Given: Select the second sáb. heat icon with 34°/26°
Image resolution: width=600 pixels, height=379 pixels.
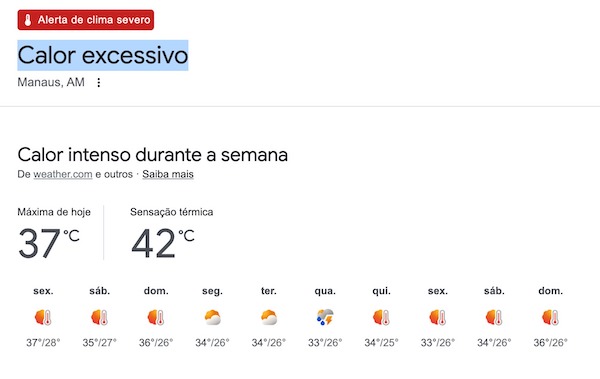Looking at the screenshot, I should point(494,317).
